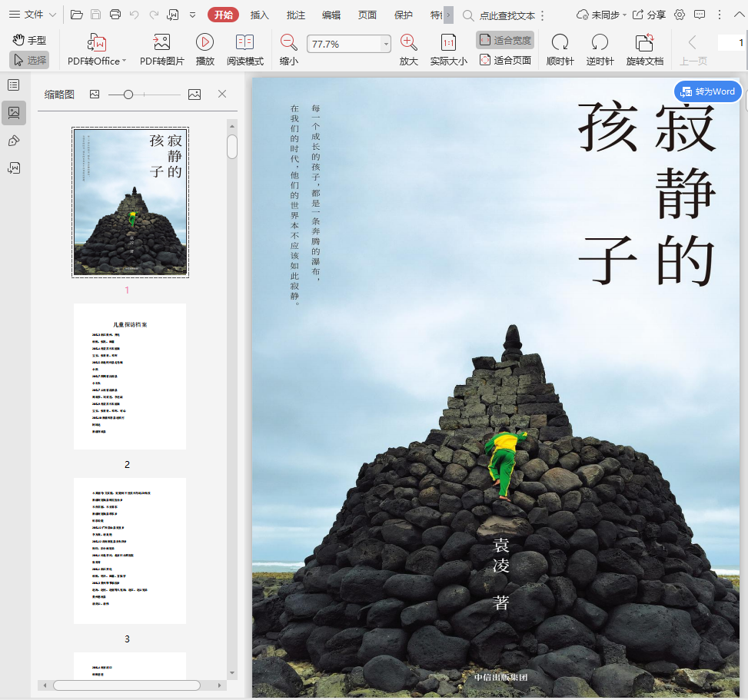This screenshot has width=748, height=700.
Task: Open the 77.7% zoom level dropdown
Action: click(x=385, y=45)
